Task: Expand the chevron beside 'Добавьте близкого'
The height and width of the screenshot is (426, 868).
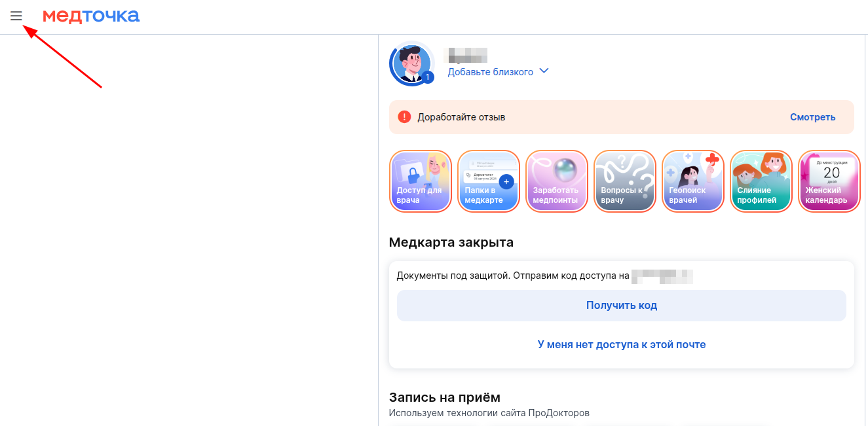Action: pyautogui.click(x=544, y=71)
